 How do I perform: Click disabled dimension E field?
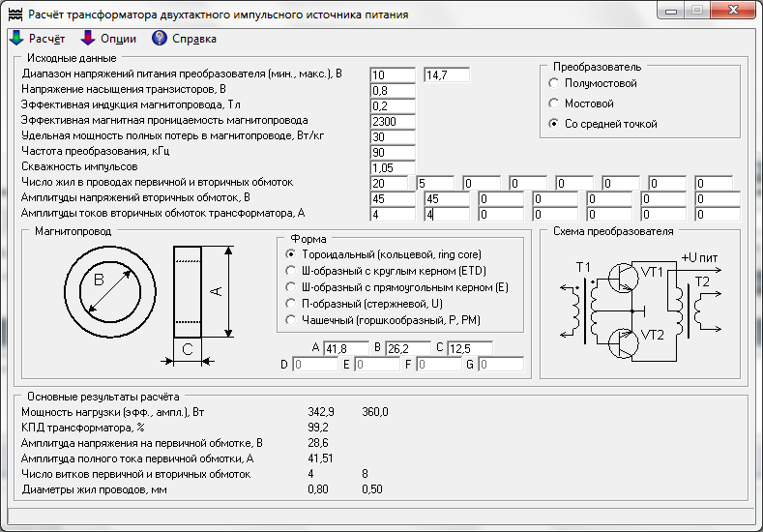[x=377, y=364]
